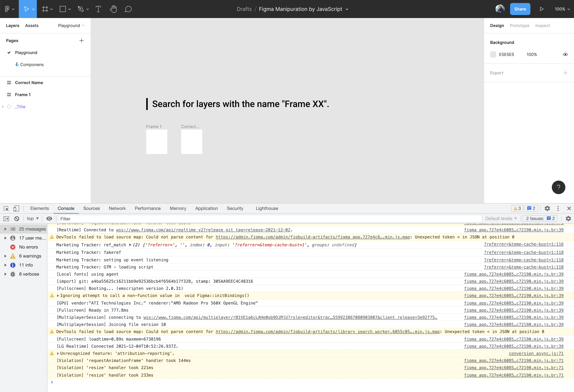This screenshot has height=392, width=574.
Task: Collapse the Playground pages dropdown
Action: coord(71,26)
